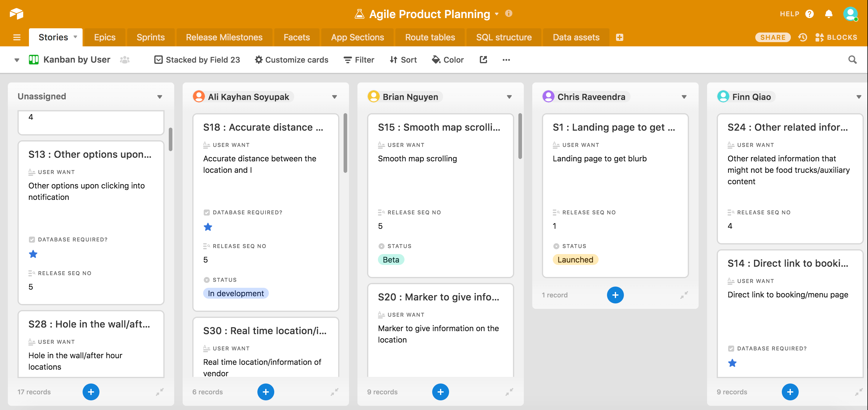Open the more options ellipsis menu
This screenshot has width=868, height=410.
[506, 60]
